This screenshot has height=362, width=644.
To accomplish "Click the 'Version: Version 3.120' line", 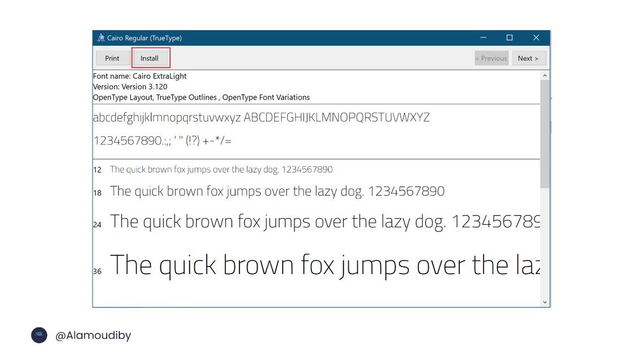I will [x=130, y=86].
